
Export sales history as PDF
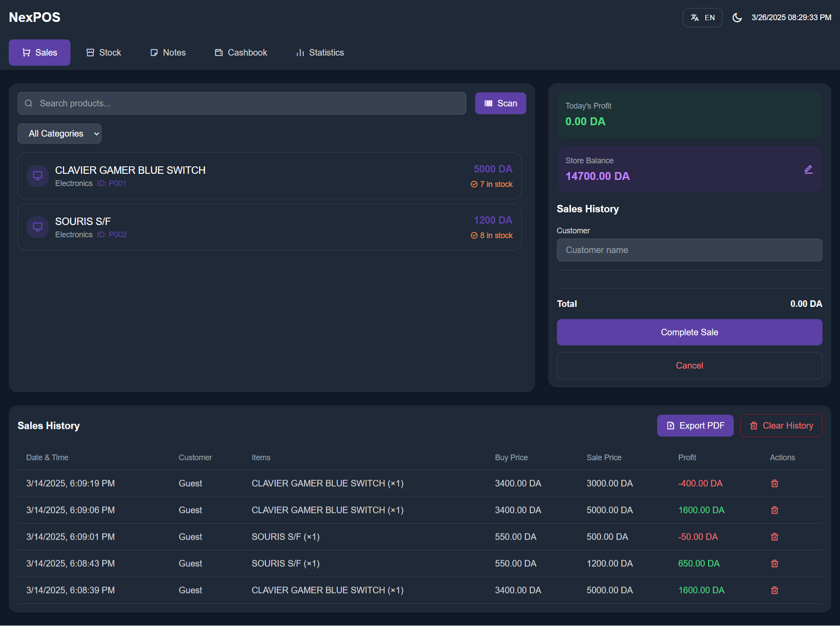pos(695,426)
